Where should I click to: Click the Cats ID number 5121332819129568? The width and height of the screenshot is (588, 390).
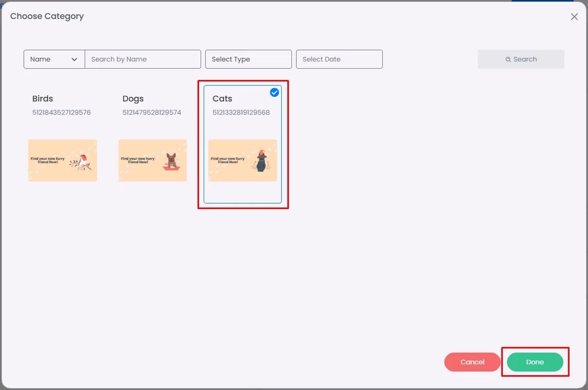click(x=241, y=112)
